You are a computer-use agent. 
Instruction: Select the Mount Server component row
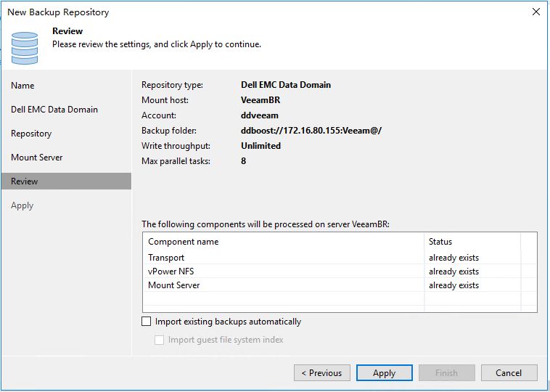coord(340,285)
